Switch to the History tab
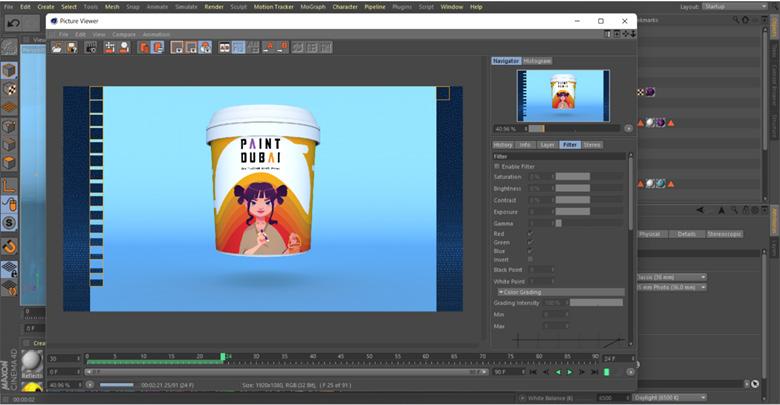780x405 pixels. click(x=502, y=145)
